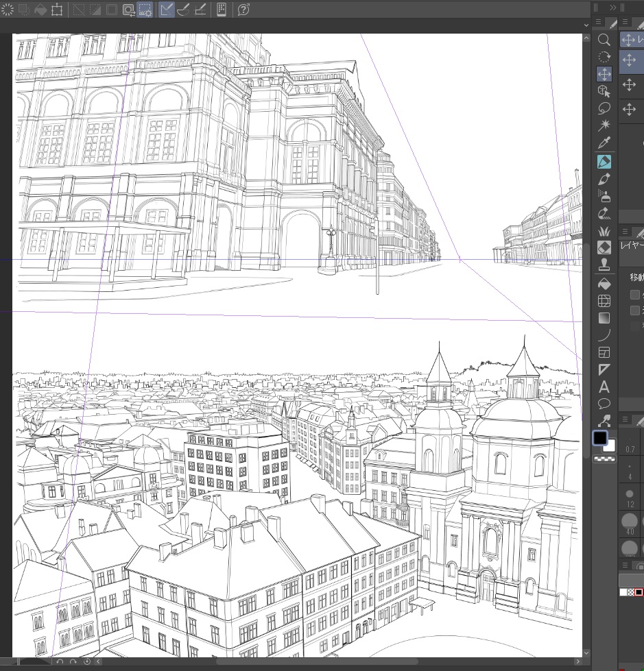
Task: Click the Invert selected area icon
Action: pos(95,10)
